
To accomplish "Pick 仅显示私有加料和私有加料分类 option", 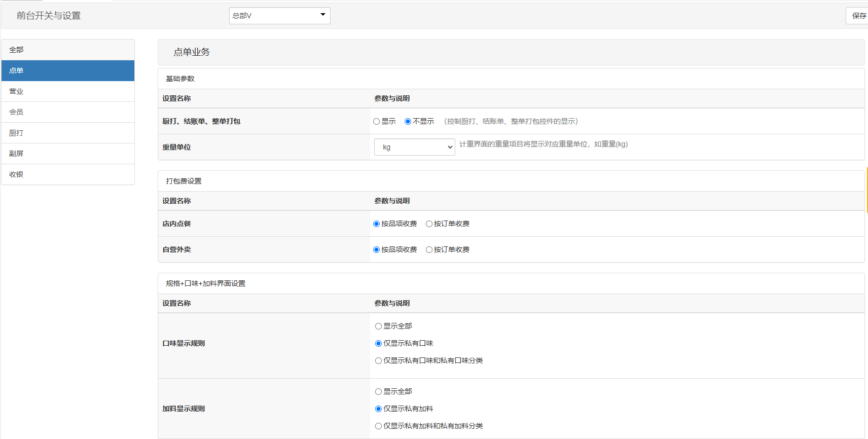I will pos(379,426).
